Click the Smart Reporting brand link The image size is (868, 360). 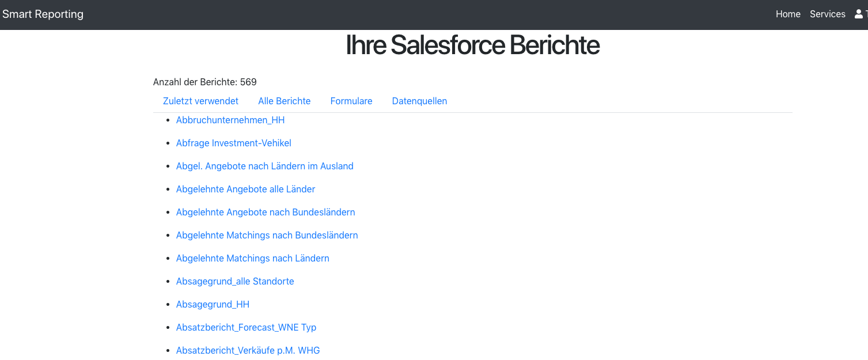pyautogui.click(x=43, y=14)
